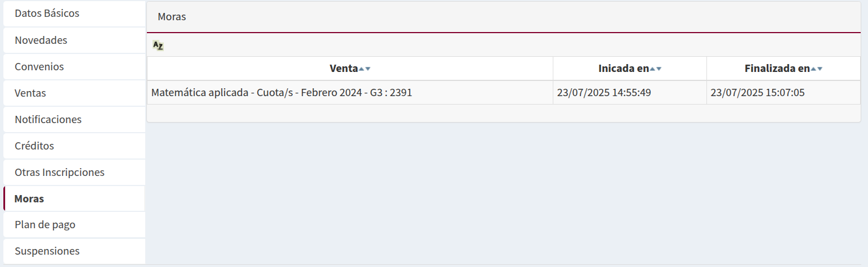Navigate to Plan de pago
The width and height of the screenshot is (868, 267).
point(45,225)
